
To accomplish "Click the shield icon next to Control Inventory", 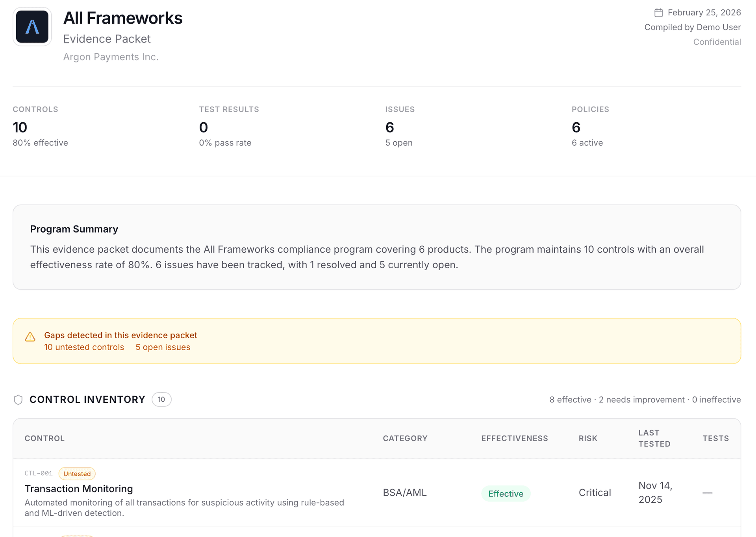I will 18,400.
